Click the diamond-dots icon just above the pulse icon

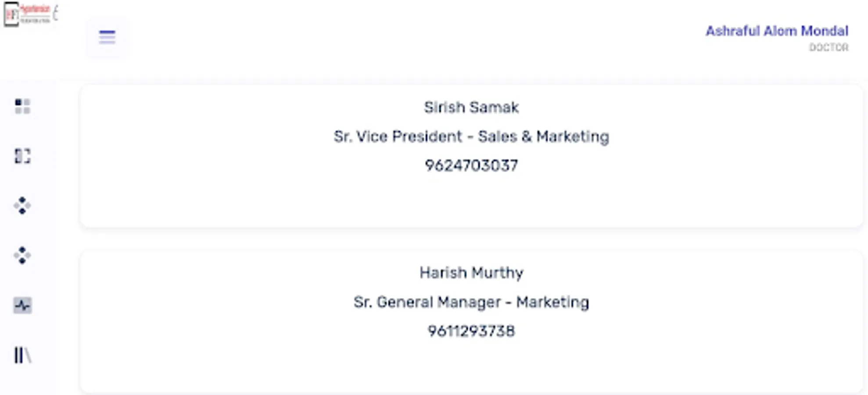tap(22, 255)
